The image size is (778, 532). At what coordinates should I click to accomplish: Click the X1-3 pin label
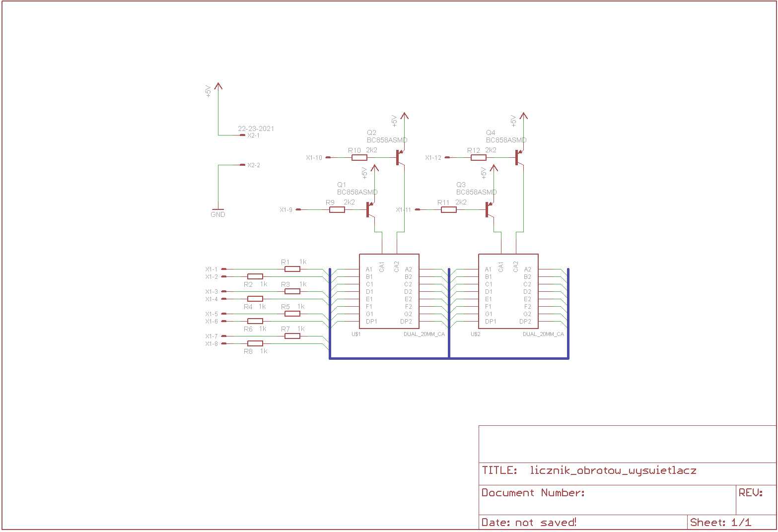pos(212,292)
